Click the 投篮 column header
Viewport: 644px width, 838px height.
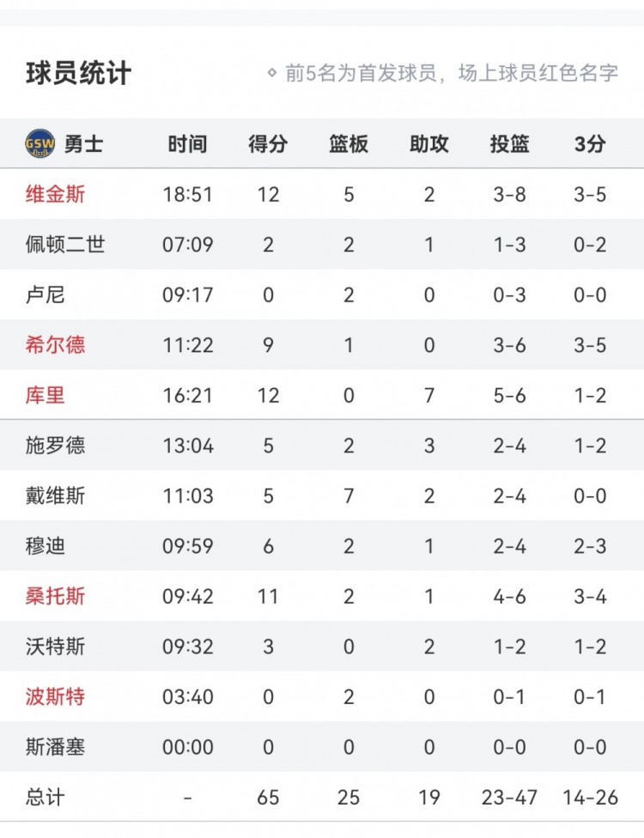[x=510, y=144]
